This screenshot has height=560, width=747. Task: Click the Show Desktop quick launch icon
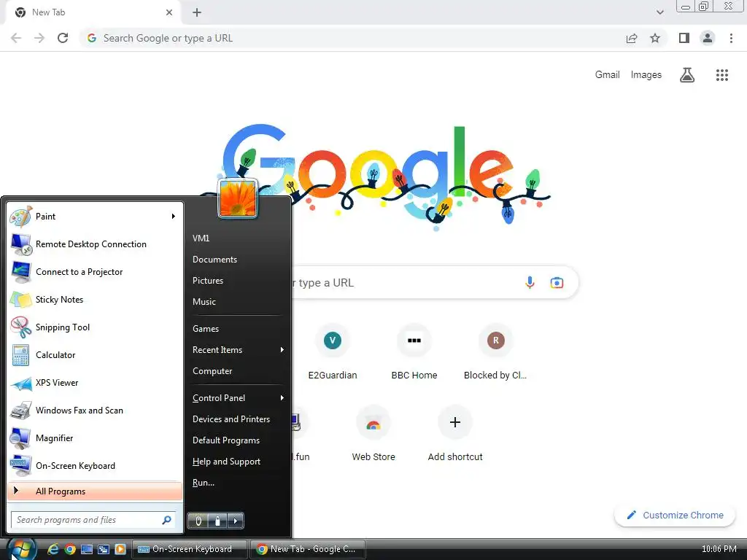87,549
